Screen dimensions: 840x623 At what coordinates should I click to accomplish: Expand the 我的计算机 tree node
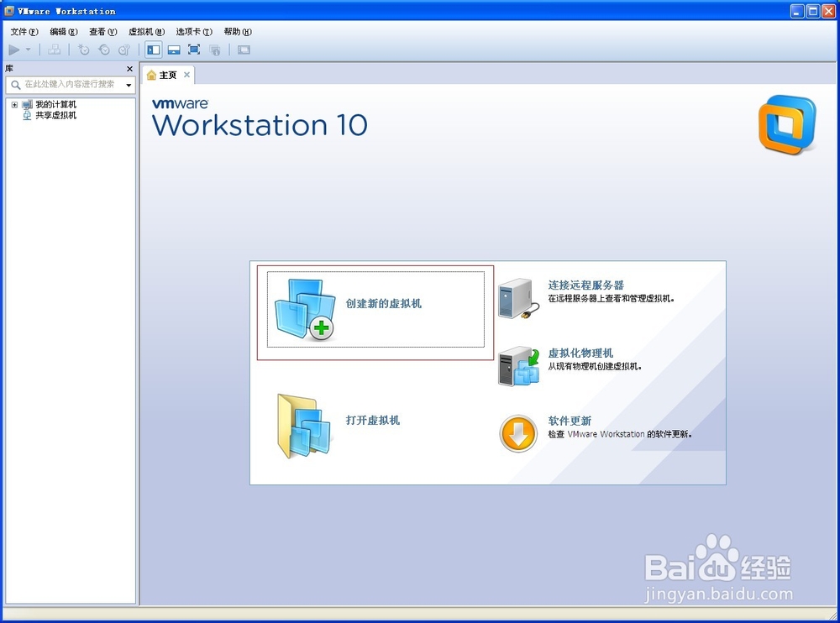[14, 104]
